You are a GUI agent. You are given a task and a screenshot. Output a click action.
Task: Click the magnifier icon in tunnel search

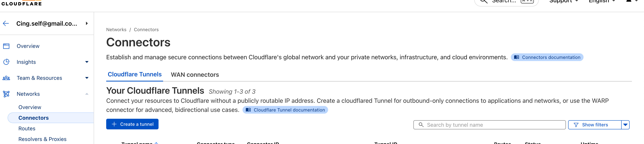(x=421, y=125)
